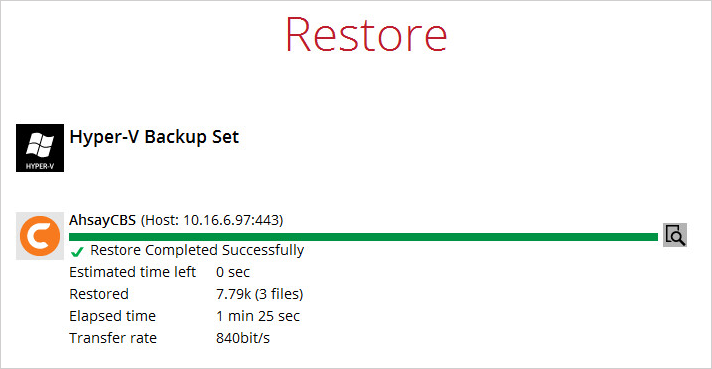712x369 pixels.
Task: Click the Estimated time left label
Action: tap(132, 272)
